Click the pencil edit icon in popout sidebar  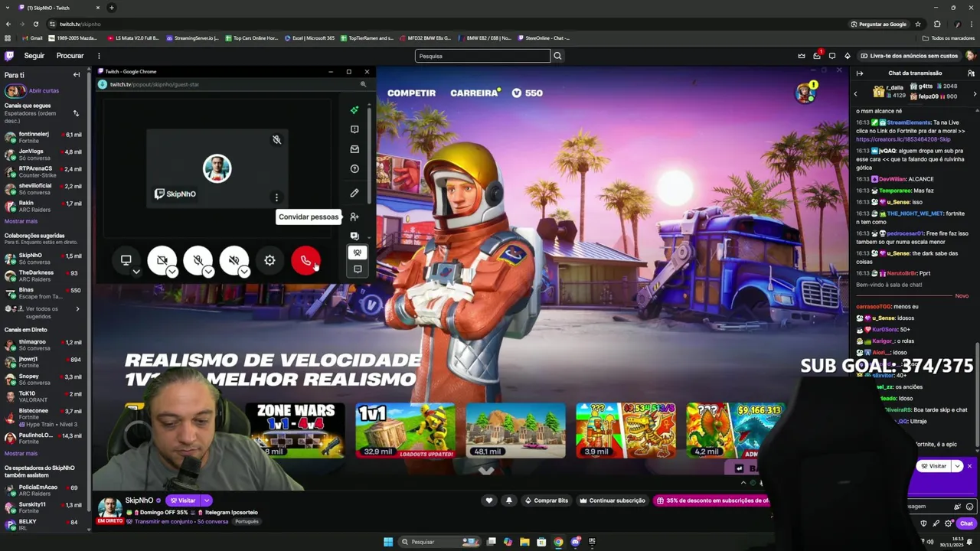click(354, 193)
